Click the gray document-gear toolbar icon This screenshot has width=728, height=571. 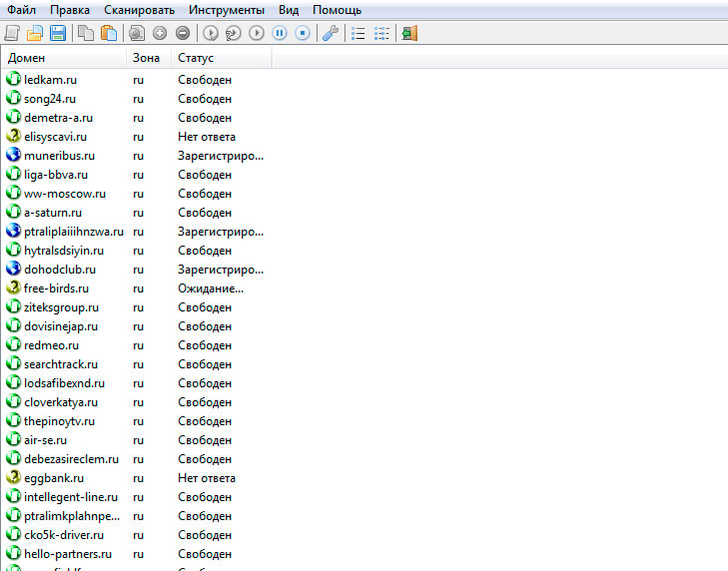pyautogui.click(x=137, y=33)
